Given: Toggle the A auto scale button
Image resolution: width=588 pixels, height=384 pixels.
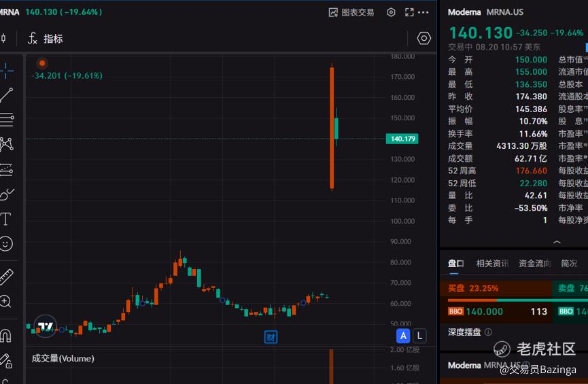Looking at the screenshot, I should [x=403, y=336].
